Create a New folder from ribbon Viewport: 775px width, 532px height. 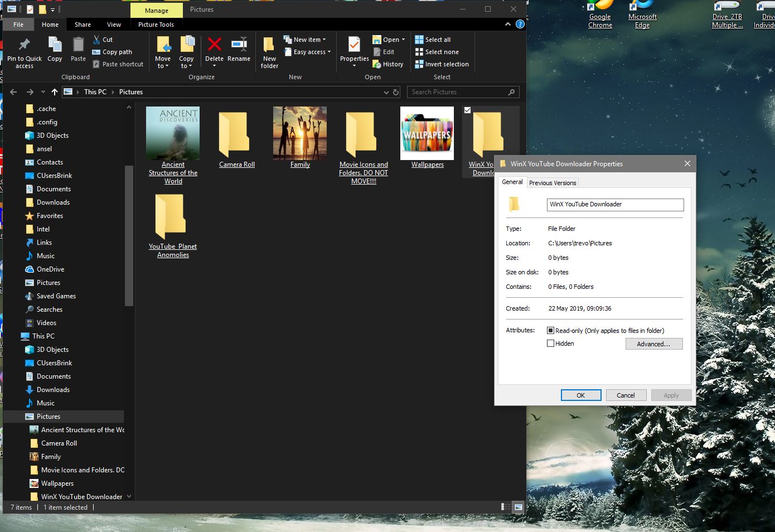click(x=269, y=51)
